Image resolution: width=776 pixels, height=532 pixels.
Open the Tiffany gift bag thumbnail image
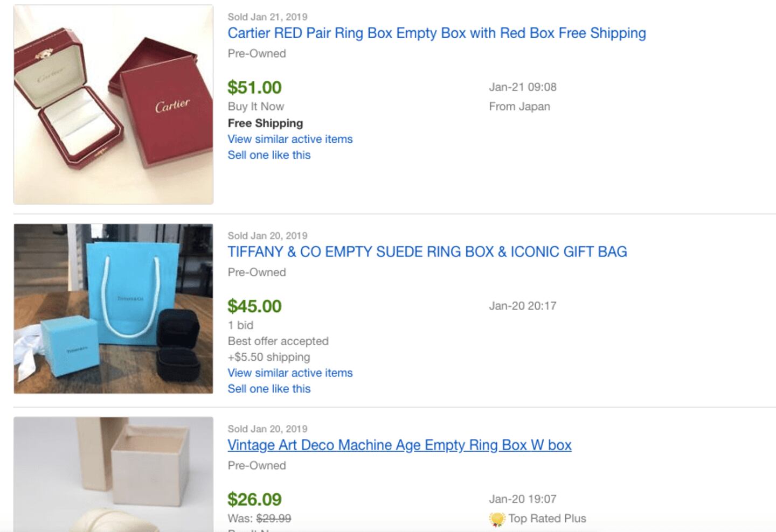[x=113, y=309]
